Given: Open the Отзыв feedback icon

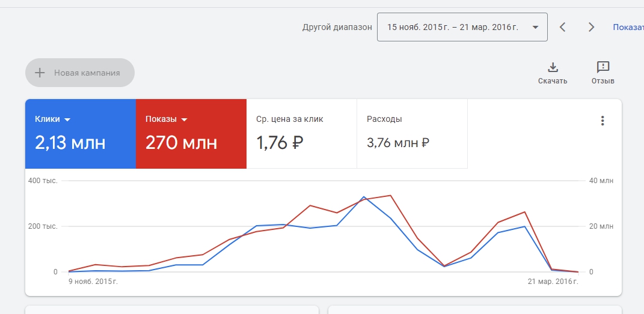Looking at the screenshot, I should pyautogui.click(x=603, y=67).
